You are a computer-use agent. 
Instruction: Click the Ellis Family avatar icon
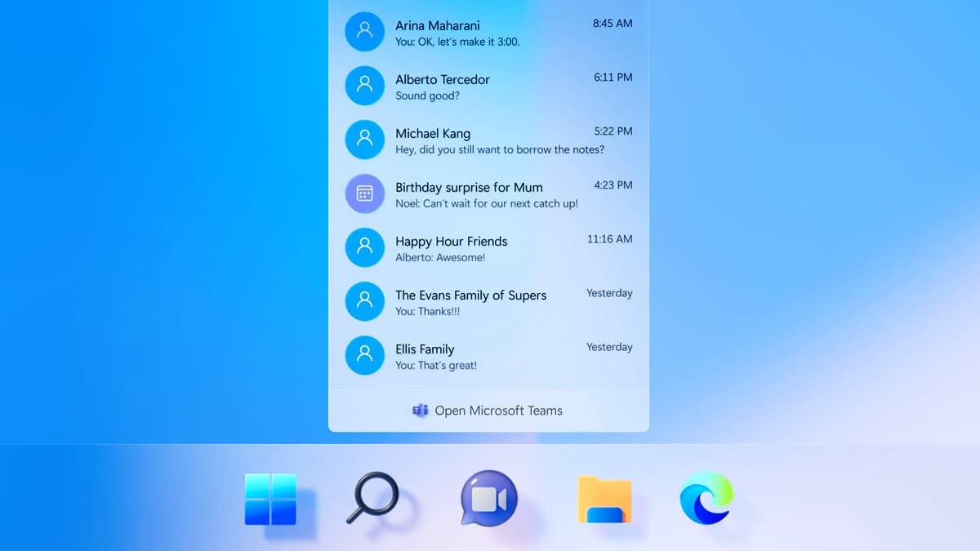tap(365, 355)
